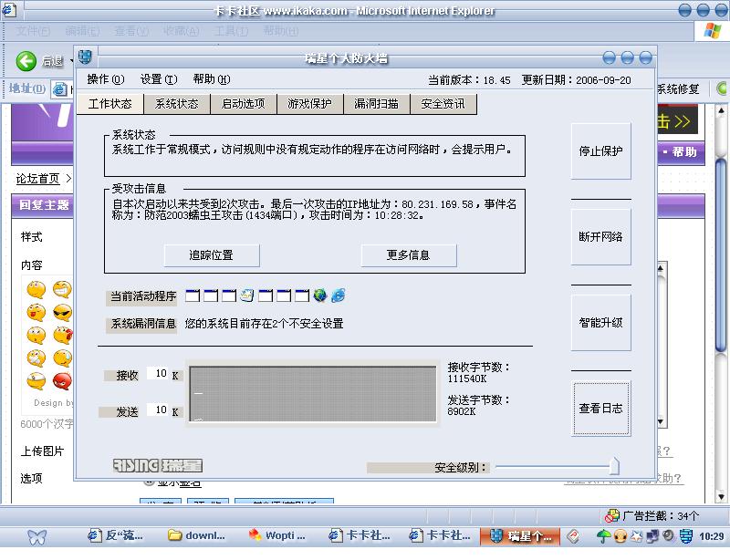The width and height of the screenshot is (730, 560).
Task: Click the 广告拦截 status bar icon
Action: point(611,516)
